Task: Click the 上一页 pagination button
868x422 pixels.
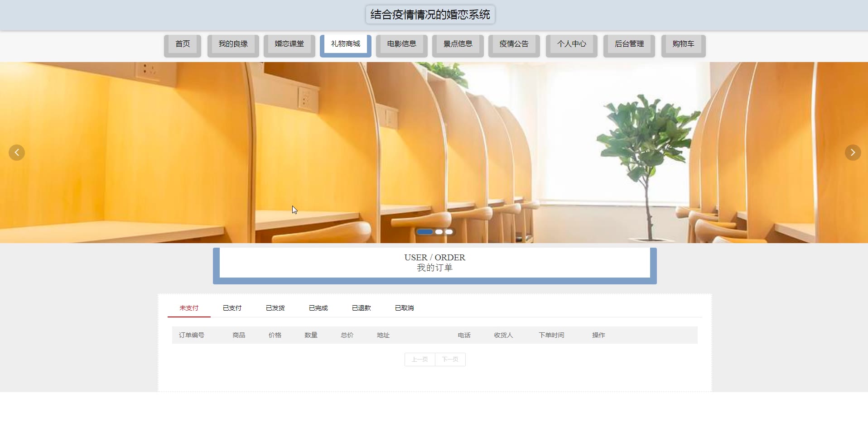Action: [420, 360]
